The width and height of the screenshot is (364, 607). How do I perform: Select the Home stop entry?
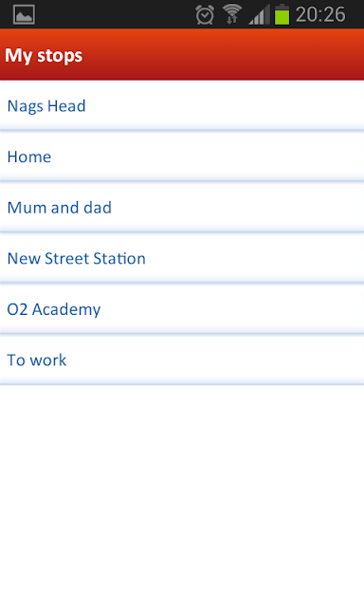pyautogui.click(x=182, y=156)
